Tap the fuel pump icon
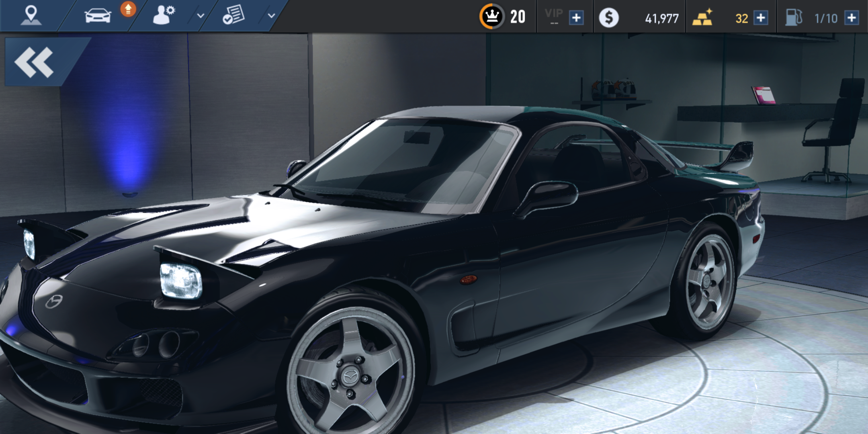Screen dimensions: 868x434 click(x=794, y=18)
